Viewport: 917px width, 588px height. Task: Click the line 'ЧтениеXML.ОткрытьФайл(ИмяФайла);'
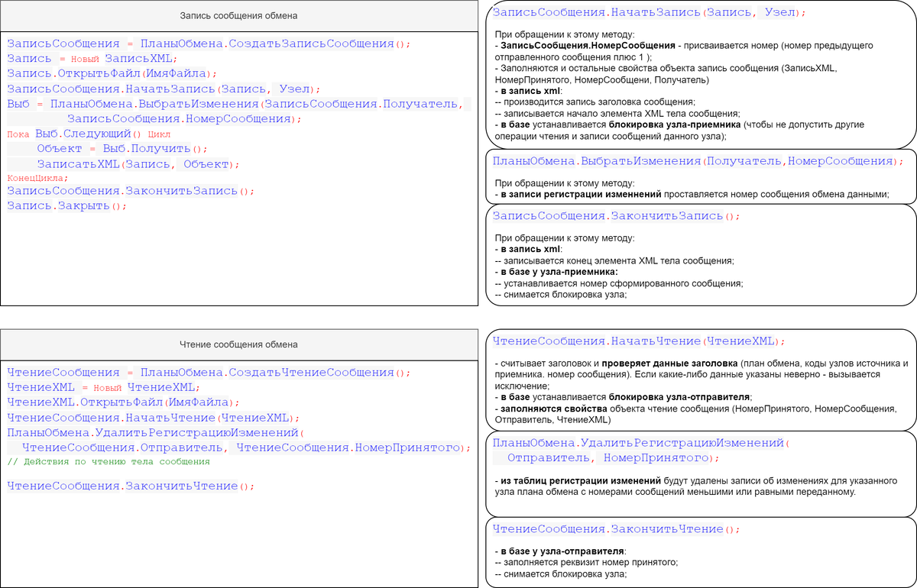[x=123, y=402]
